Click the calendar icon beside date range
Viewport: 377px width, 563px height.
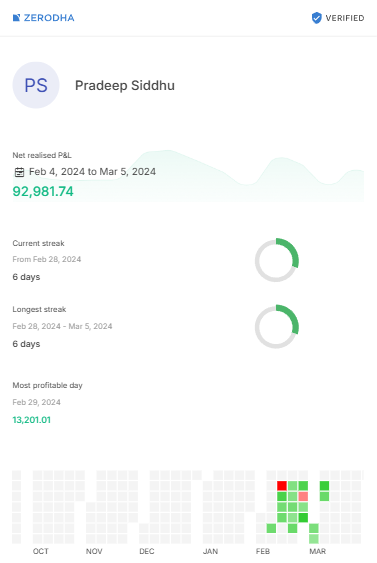click(19, 172)
